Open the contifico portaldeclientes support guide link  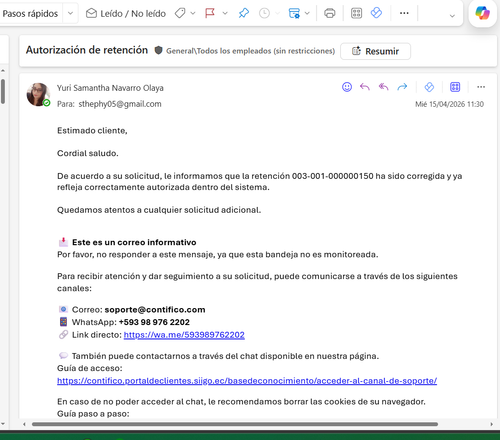(x=247, y=381)
